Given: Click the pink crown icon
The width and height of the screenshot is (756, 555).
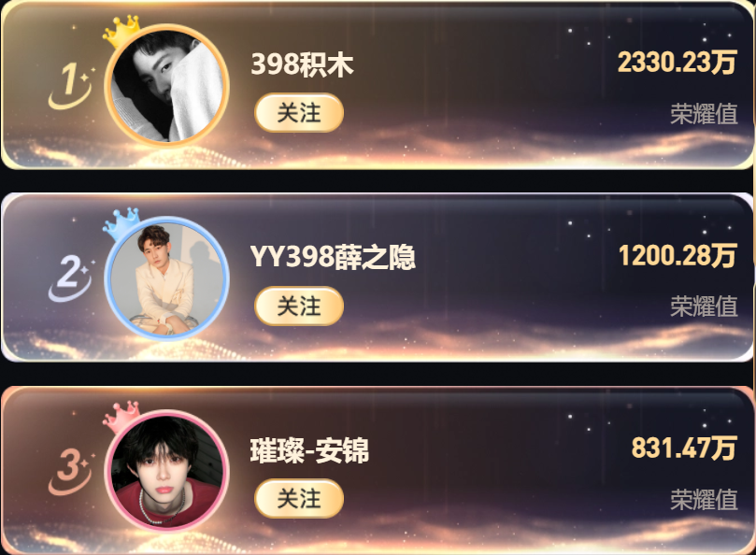Looking at the screenshot, I should pos(121,417).
